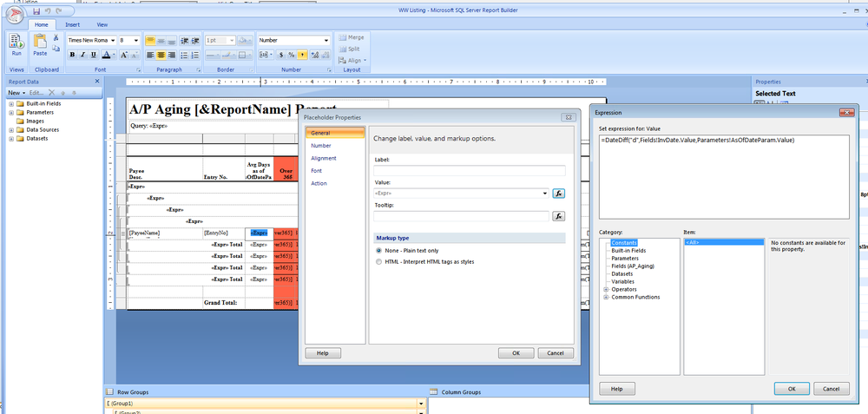Expand Operators in Category tree
Image resolution: width=868 pixels, height=414 pixels.
[606, 290]
